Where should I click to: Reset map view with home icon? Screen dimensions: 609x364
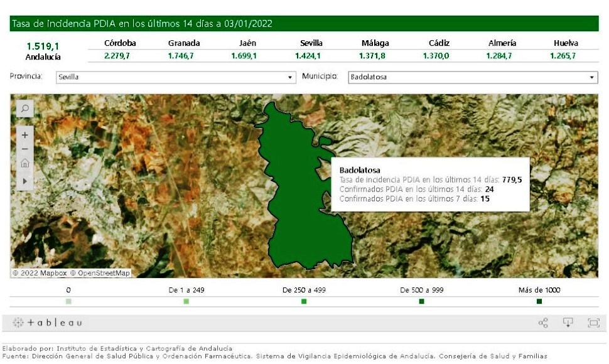click(25, 164)
